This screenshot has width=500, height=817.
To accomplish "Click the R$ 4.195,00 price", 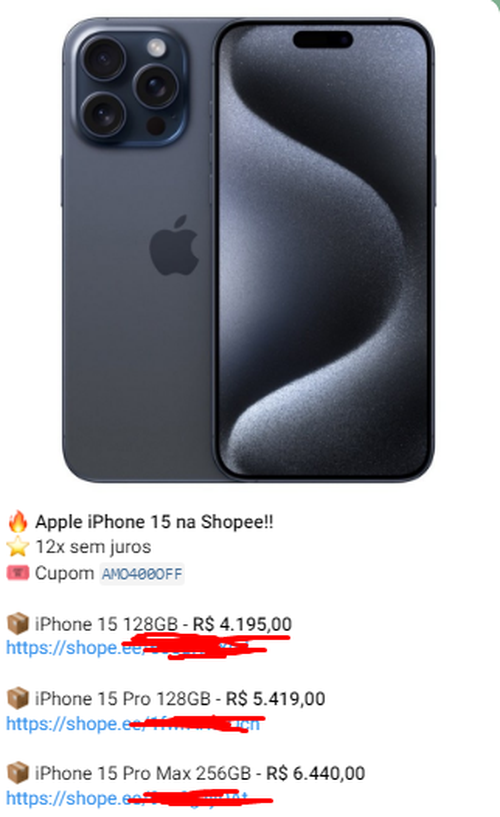I will [242, 624].
